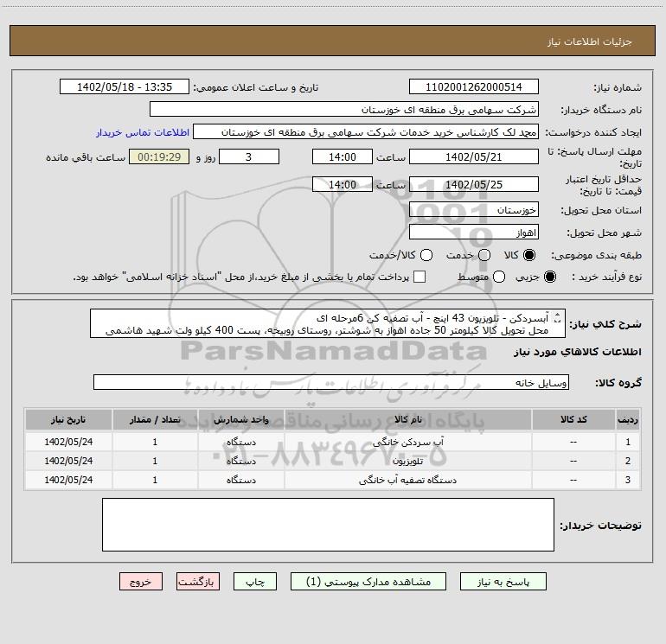The height and width of the screenshot is (644, 666).
Task: Click the 'خروج' exit button
Action: click(x=141, y=583)
